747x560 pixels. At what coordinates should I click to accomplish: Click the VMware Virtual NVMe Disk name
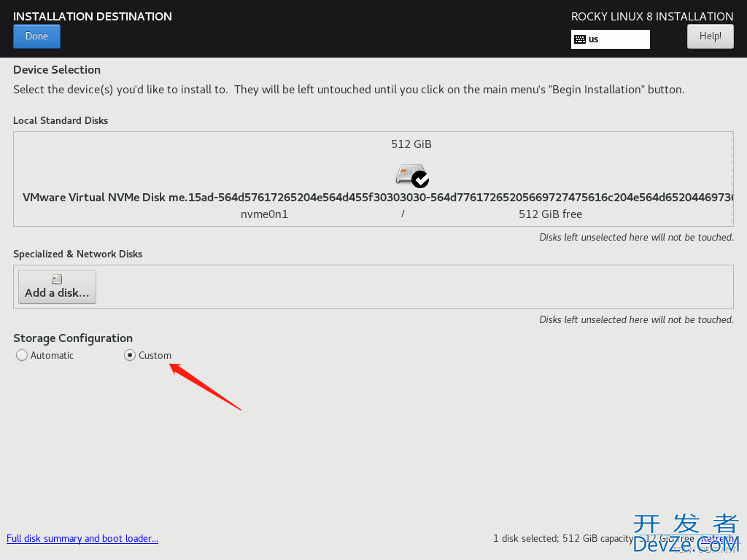pyautogui.click(x=377, y=198)
